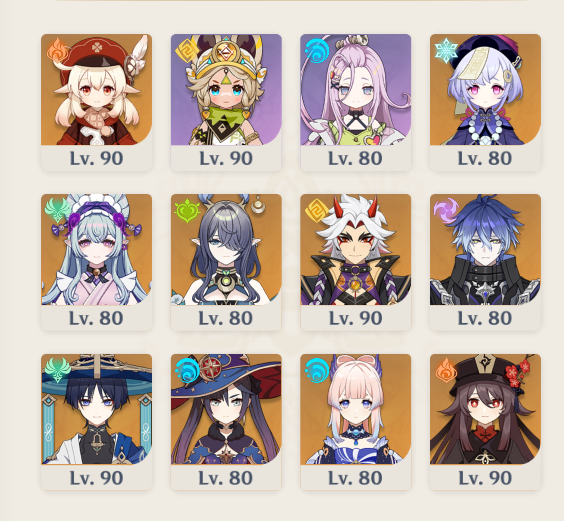The width and height of the screenshot is (564, 521).
Task: Open the blue-haired Electro character portrait
Action: [x=485, y=262]
